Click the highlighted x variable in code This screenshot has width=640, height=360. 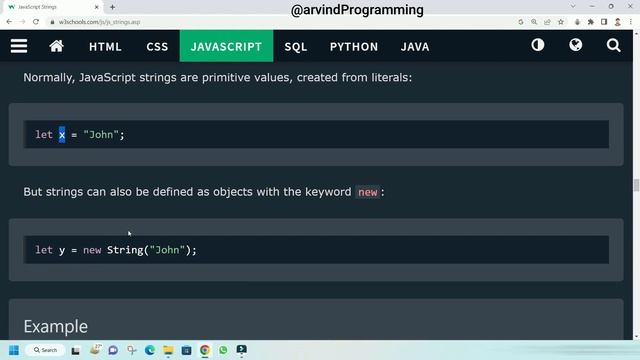62,135
